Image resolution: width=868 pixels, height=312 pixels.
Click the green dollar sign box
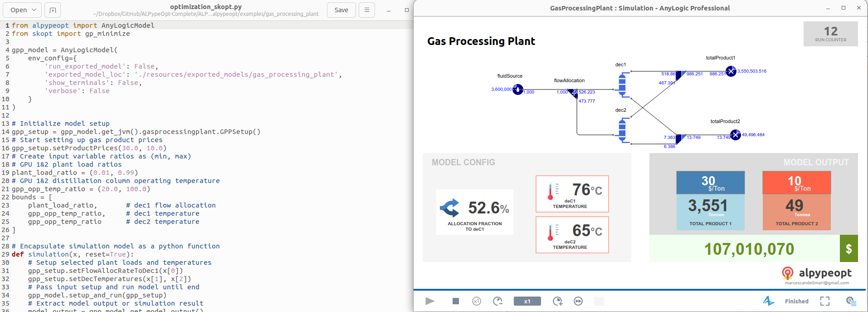click(x=848, y=248)
